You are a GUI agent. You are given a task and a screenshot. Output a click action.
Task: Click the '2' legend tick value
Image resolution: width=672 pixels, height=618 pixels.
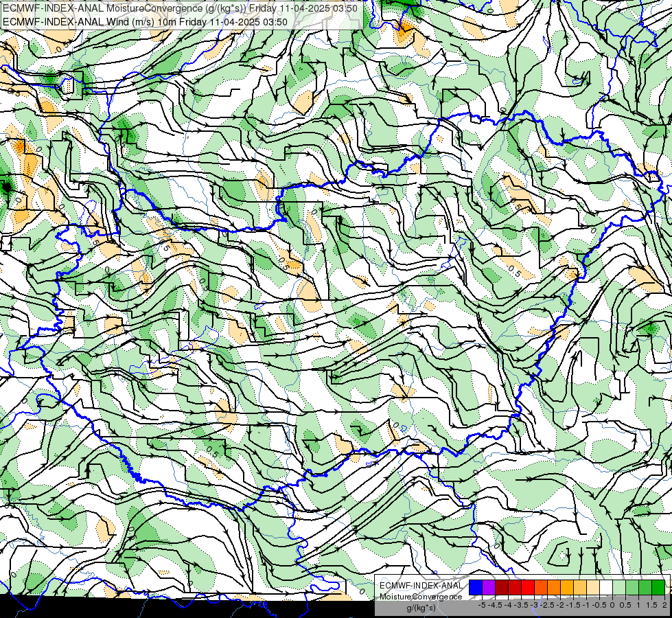664,605
